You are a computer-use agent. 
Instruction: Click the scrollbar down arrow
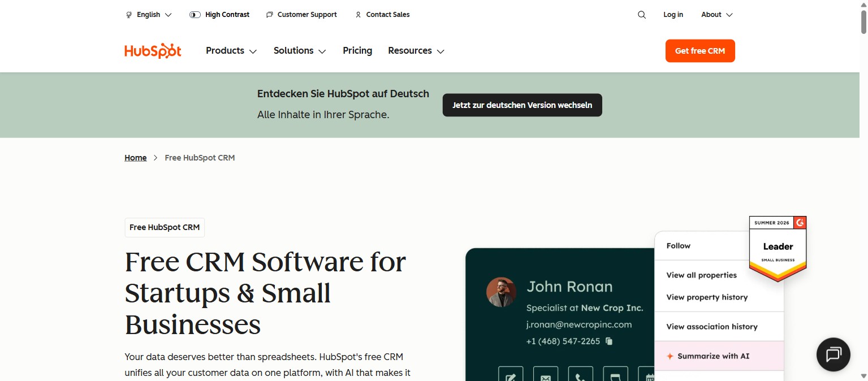(863, 376)
